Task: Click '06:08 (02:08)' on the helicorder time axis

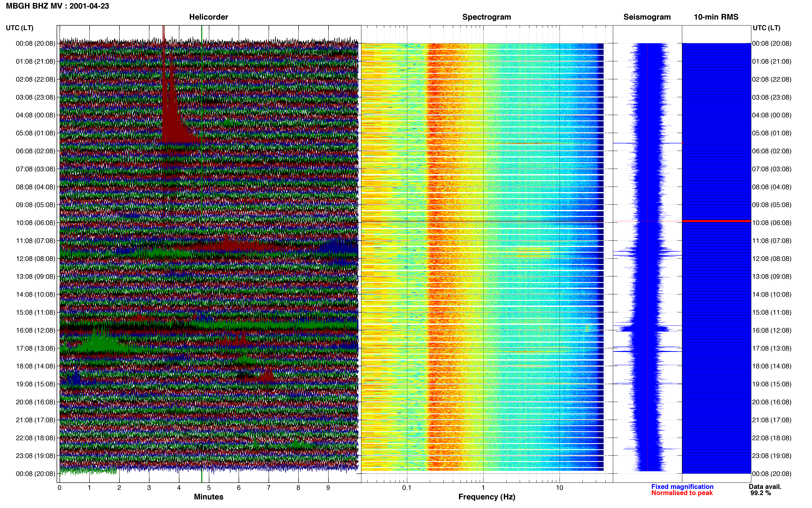Action: [x=36, y=151]
